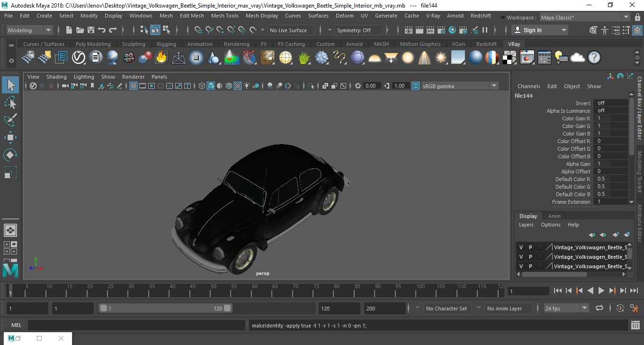The height and width of the screenshot is (345, 644).
Task: Click the New Scene icon
Action: tap(69, 30)
